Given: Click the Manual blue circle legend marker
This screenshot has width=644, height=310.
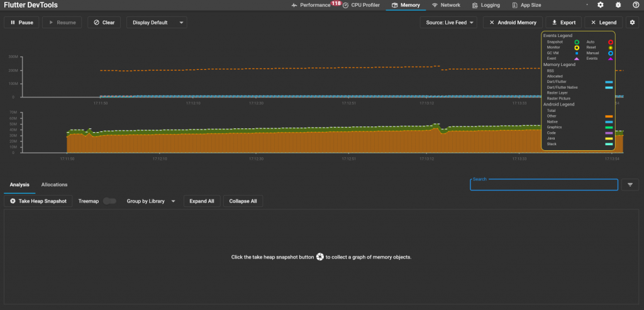Looking at the screenshot, I should 610,53.
